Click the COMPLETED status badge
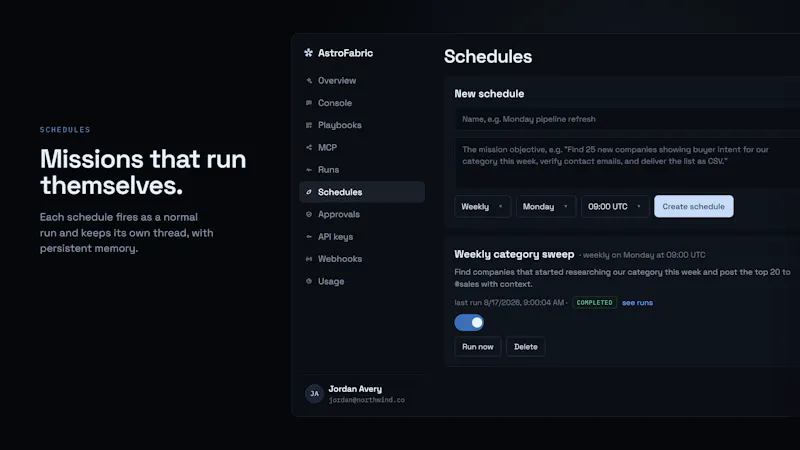The image size is (800, 450). (594, 303)
